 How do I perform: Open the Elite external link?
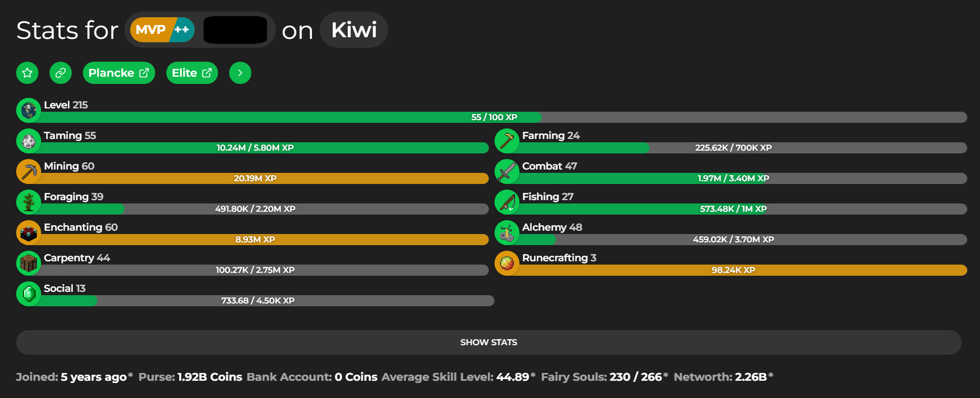tap(192, 73)
